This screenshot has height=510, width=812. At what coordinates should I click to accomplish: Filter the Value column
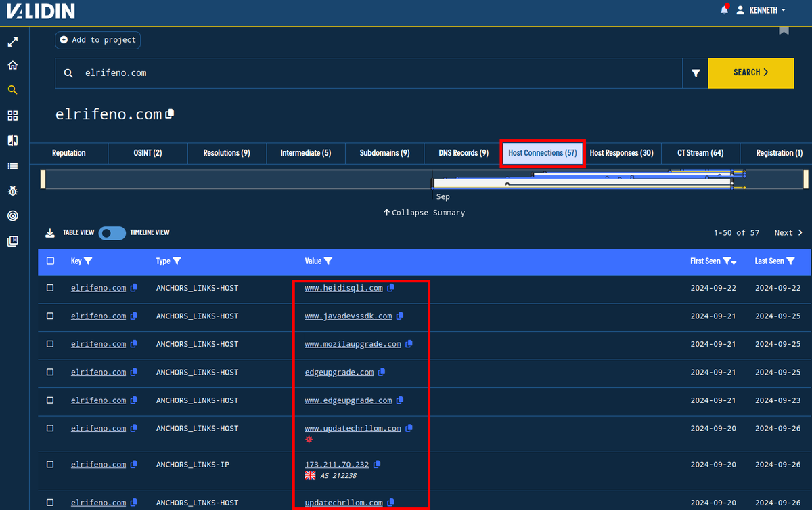tap(328, 261)
